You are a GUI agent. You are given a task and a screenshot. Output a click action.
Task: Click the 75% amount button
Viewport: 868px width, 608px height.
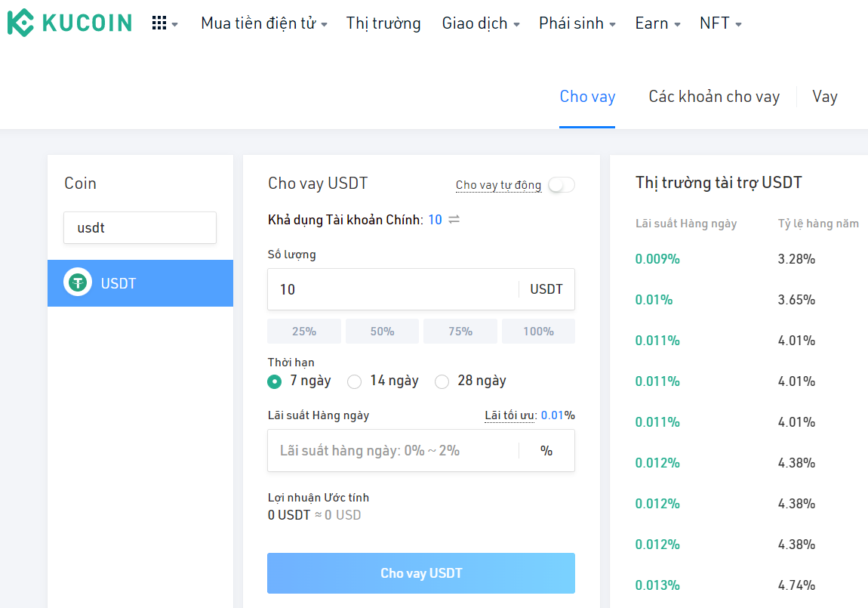point(460,331)
